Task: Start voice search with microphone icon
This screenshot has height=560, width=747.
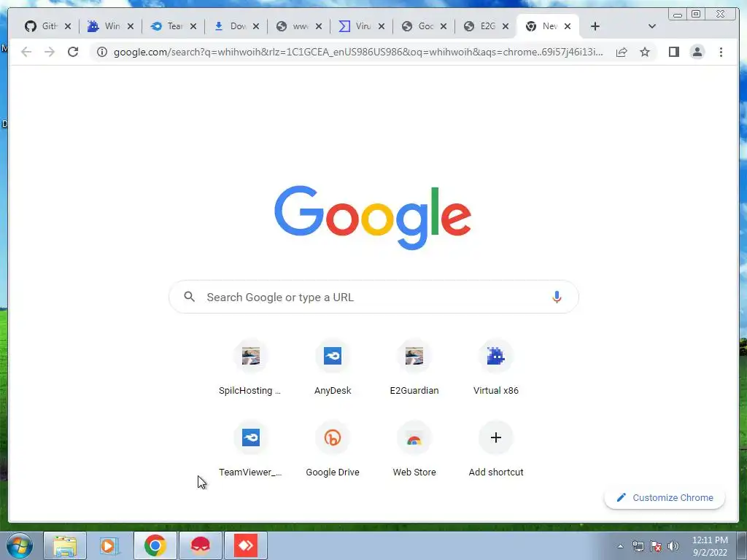Action: [557, 297]
